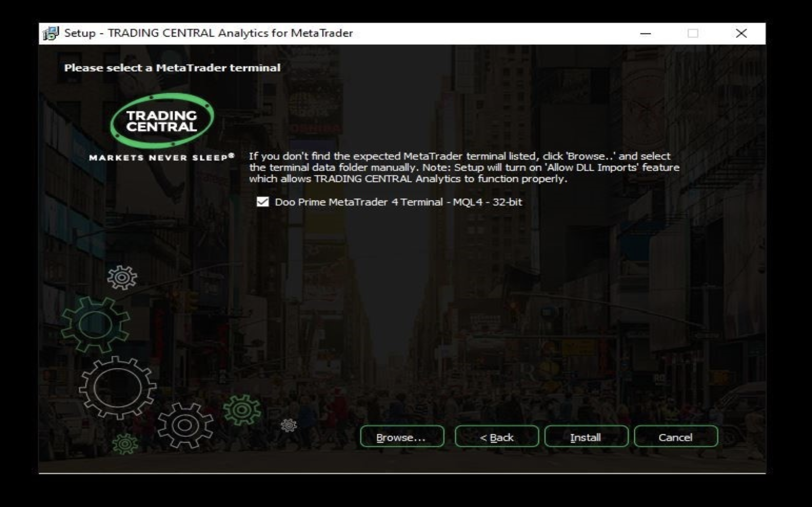Click the MARKETS NEVER SLEEP tagline
The width and height of the screenshot is (812, 507).
point(161,158)
